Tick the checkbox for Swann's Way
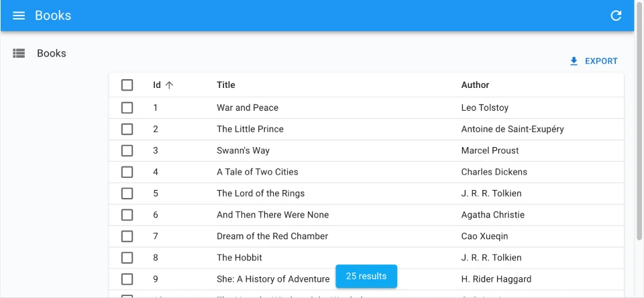This screenshot has height=298, width=644. [x=127, y=150]
